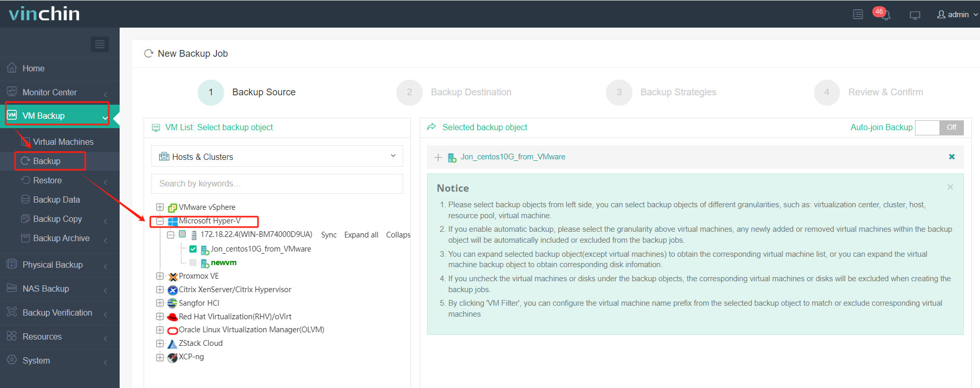Image resolution: width=980 pixels, height=388 pixels.
Task: Toggle the sidebar hamburger menu button
Action: pos(100,44)
